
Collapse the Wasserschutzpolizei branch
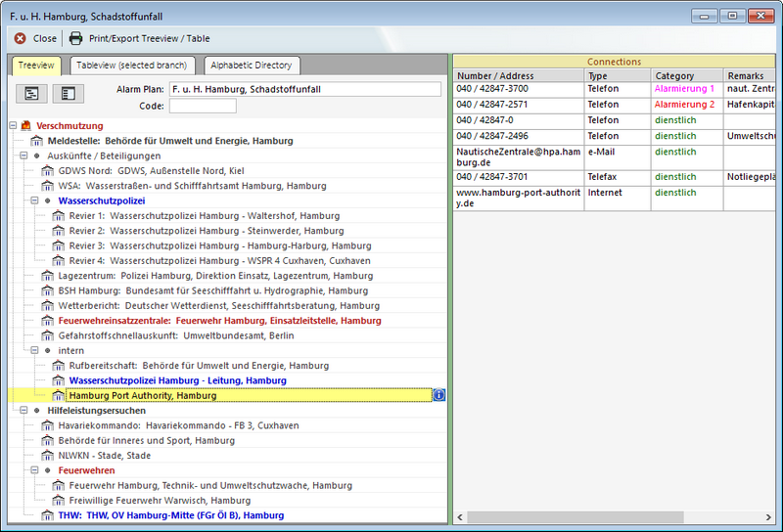[x=34, y=200]
